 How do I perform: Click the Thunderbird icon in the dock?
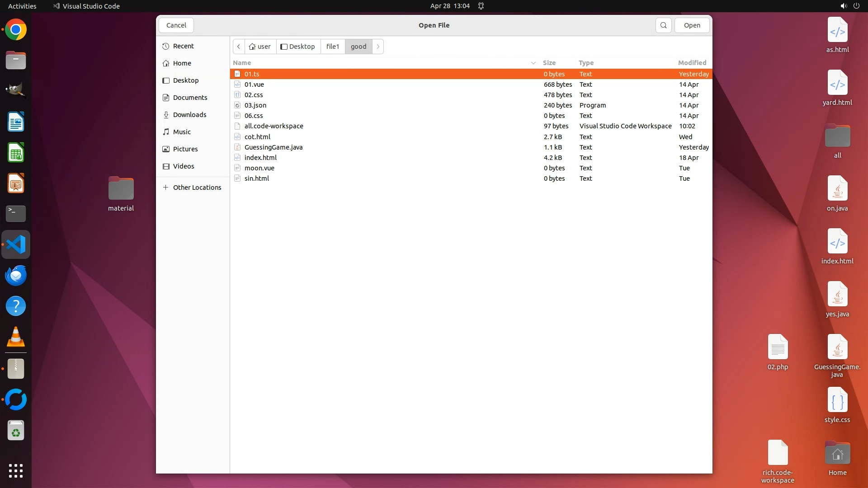16,275
